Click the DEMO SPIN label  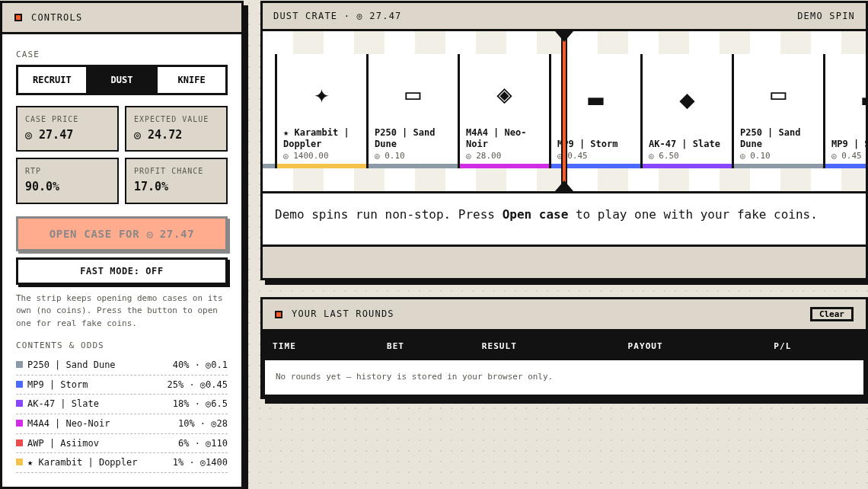[x=825, y=16]
